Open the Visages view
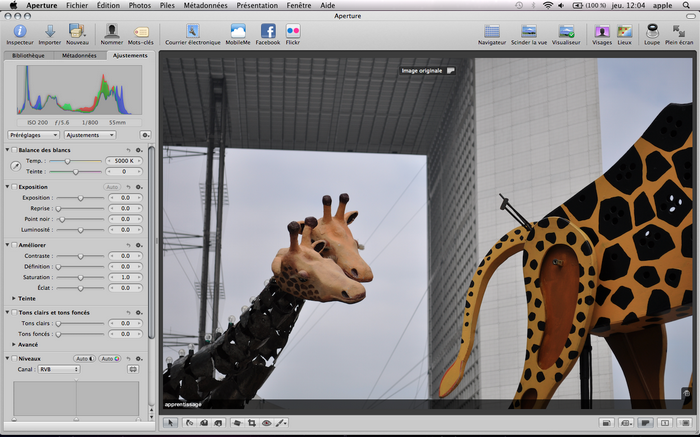700x437 pixels. (602, 34)
